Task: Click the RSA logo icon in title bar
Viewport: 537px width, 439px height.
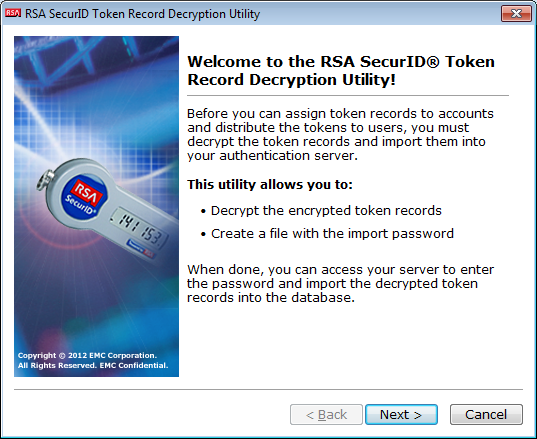Action: 13,13
